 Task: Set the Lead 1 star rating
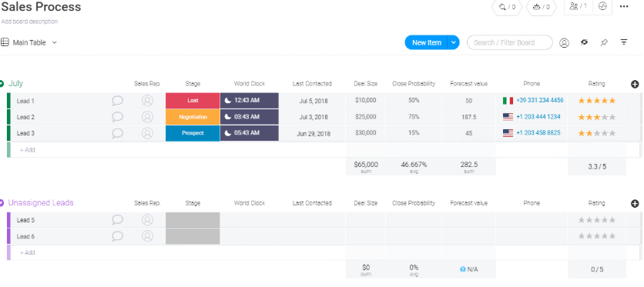tap(597, 101)
